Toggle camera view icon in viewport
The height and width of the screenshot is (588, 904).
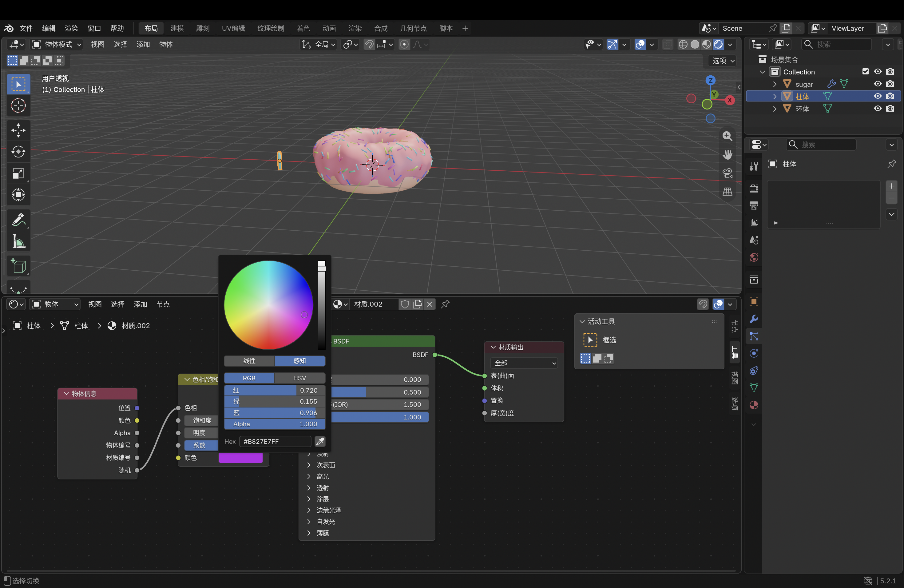[728, 173]
